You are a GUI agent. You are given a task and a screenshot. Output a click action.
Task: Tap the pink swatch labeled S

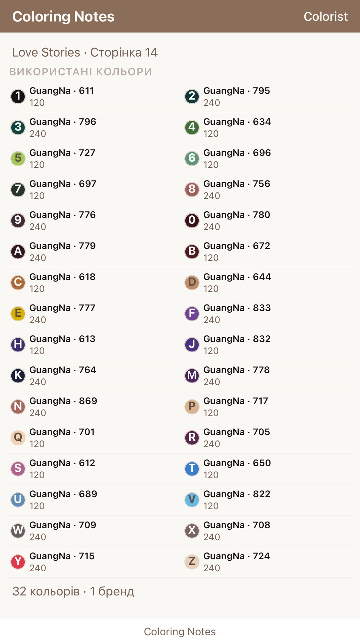point(18,469)
